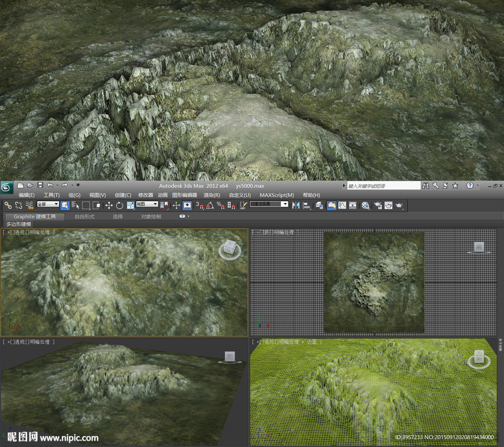Open the Mirror tool
The height and width of the screenshot is (447, 504).
296,205
